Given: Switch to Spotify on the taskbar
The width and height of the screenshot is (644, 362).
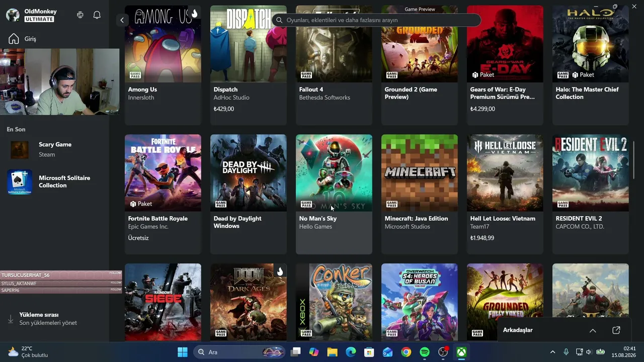Looking at the screenshot, I should [x=424, y=352].
